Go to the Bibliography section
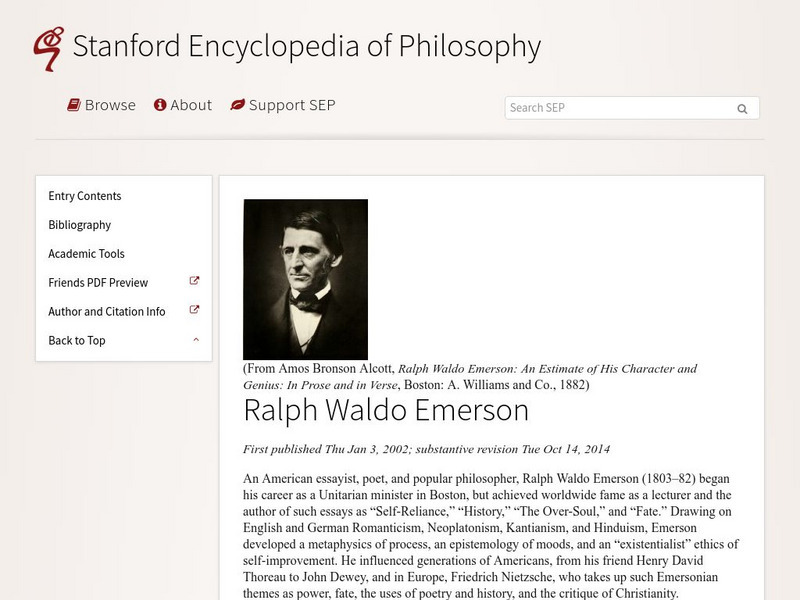Viewport: 800px width, 600px height. [80, 225]
